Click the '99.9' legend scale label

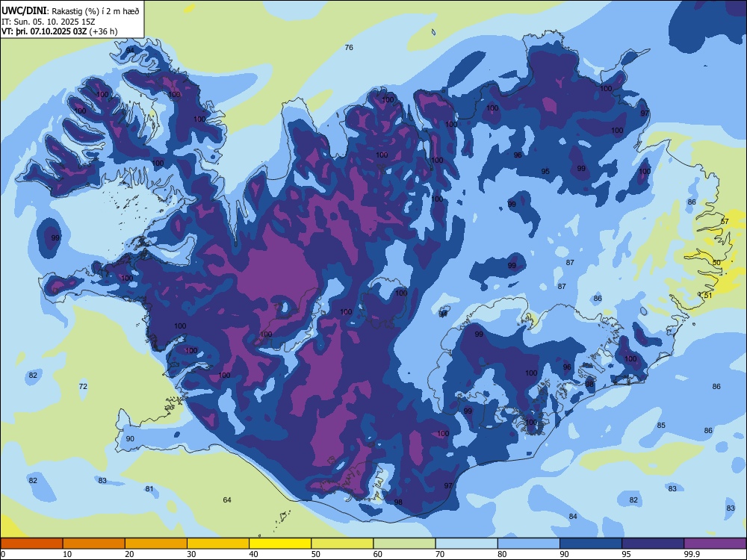click(x=692, y=554)
